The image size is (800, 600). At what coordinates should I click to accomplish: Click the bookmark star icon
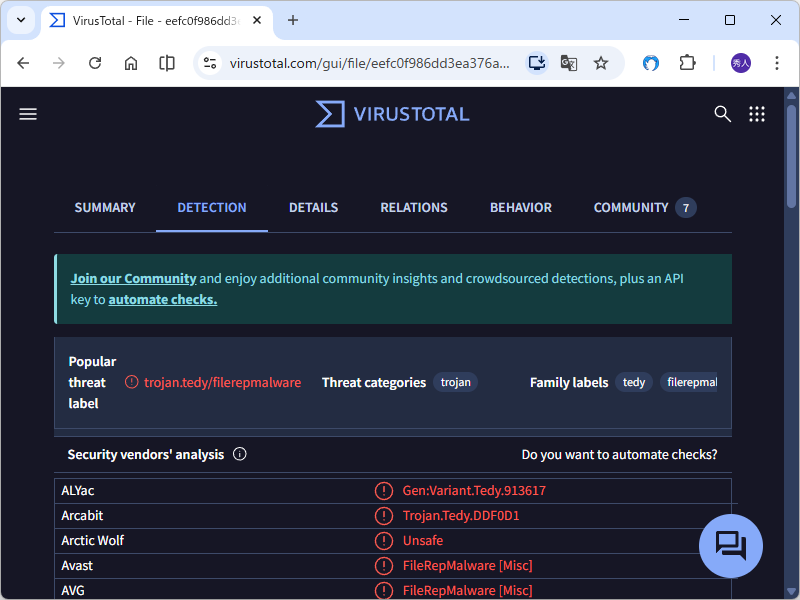(601, 62)
